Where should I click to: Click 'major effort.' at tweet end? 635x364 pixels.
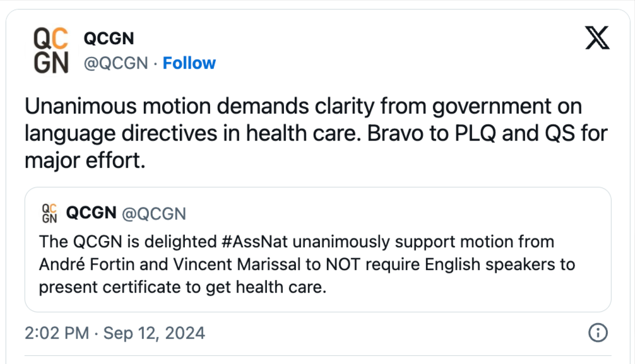[x=85, y=160]
